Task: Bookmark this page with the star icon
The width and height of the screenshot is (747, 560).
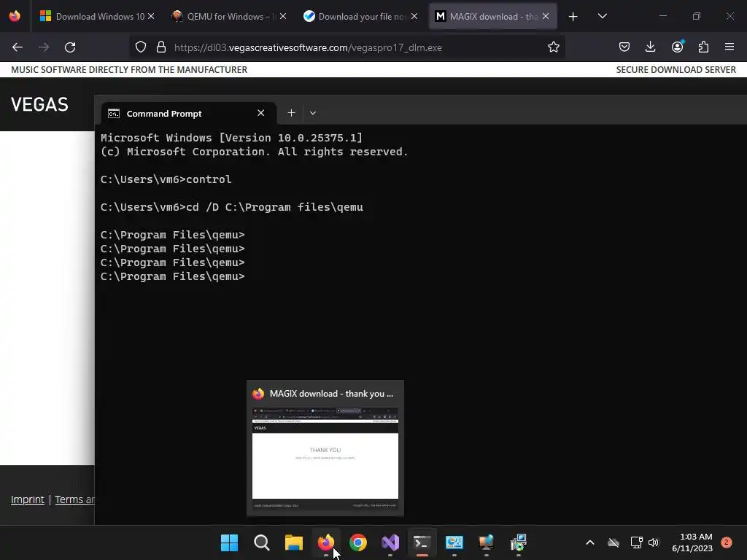Action: click(x=553, y=47)
